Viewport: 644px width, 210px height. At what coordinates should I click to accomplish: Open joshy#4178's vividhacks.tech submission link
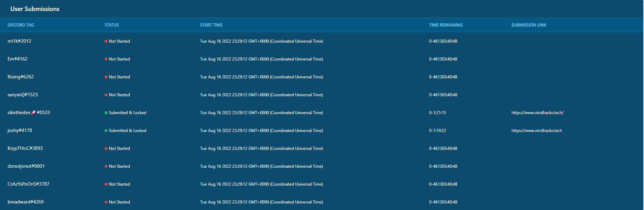tap(537, 131)
